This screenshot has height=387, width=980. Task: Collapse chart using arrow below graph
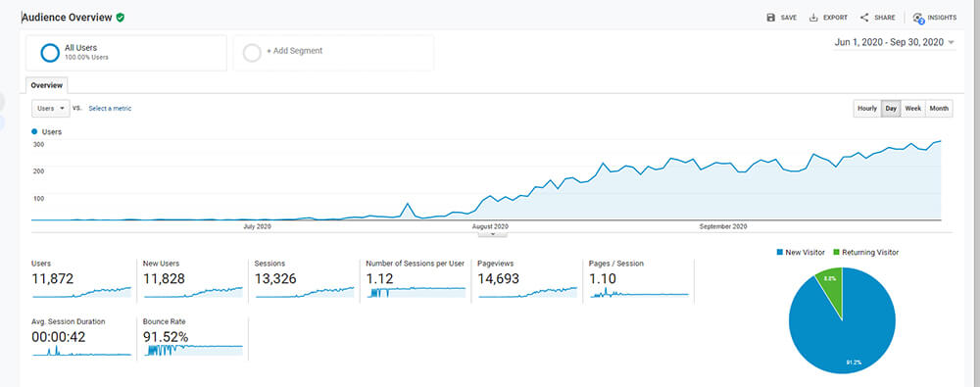tap(493, 234)
